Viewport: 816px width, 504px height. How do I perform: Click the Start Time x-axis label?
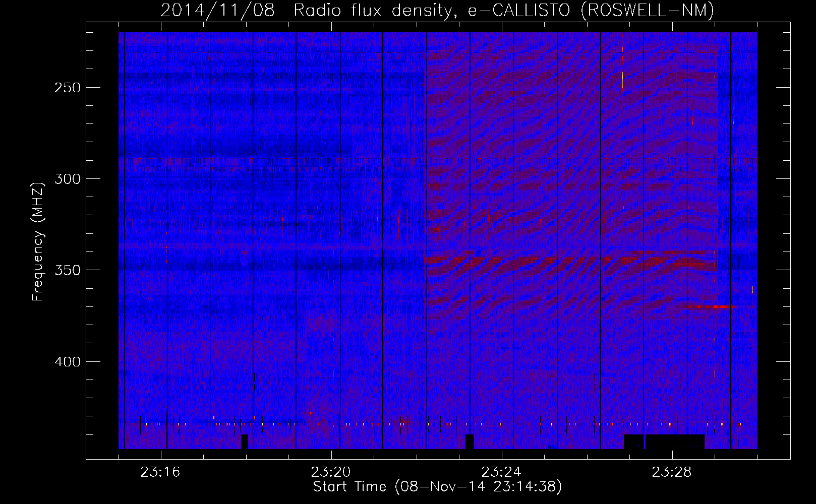coord(437,487)
